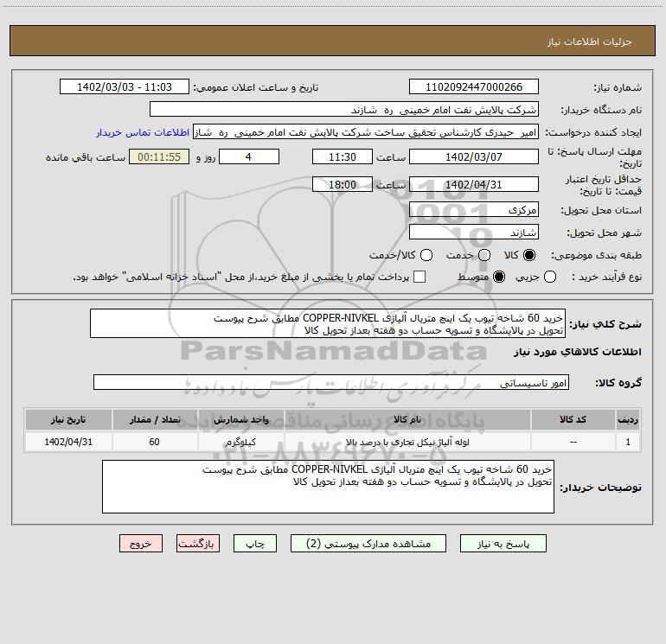Click the deadline time field 11:30
The height and width of the screenshot is (644, 666).
(343, 157)
